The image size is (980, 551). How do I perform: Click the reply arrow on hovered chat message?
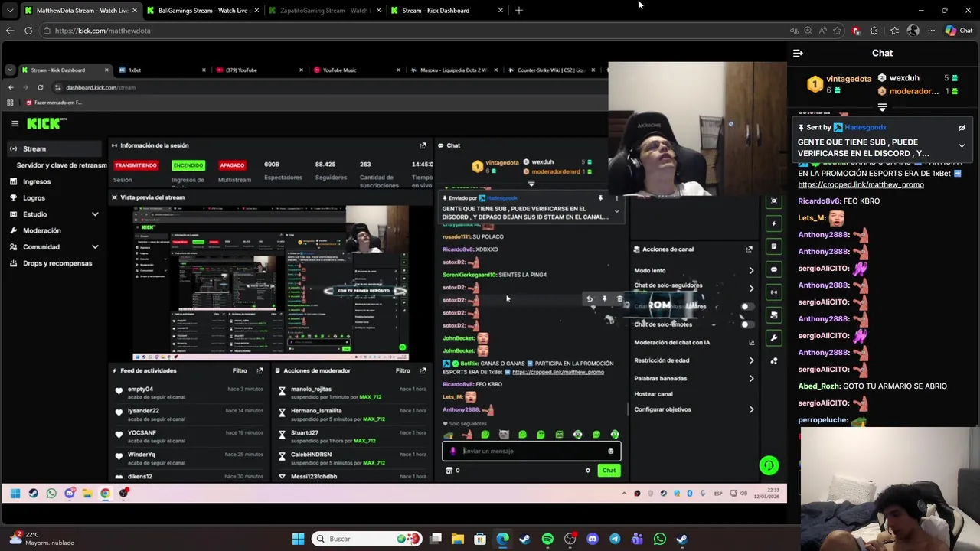click(590, 299)
